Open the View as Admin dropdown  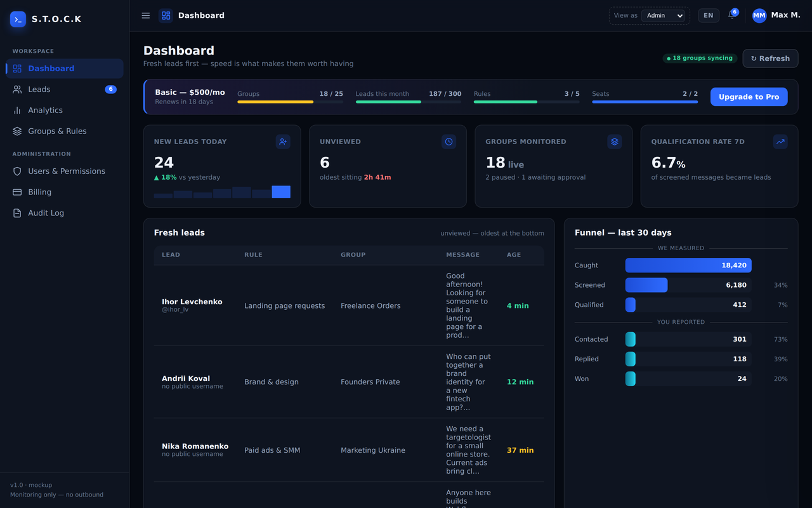tap(663, 15)
